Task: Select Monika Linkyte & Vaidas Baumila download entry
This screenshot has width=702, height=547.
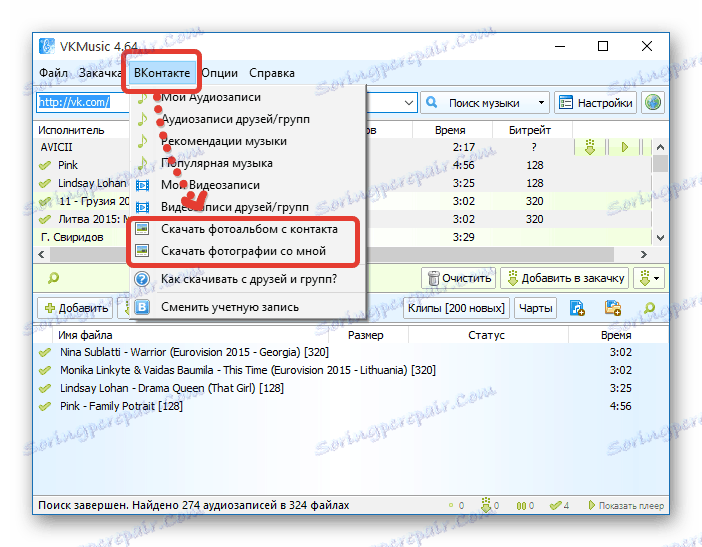Action: click(x=351, y=370)
